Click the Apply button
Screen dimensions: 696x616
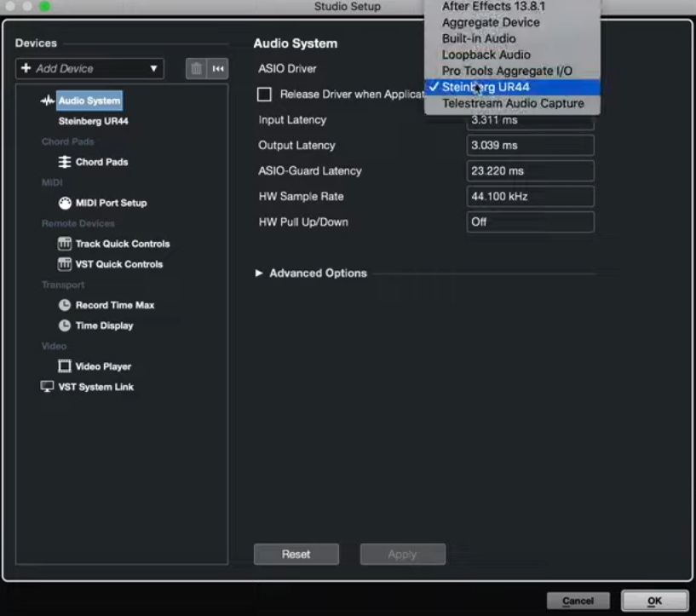pyautogui.click(x=403, y=555)
